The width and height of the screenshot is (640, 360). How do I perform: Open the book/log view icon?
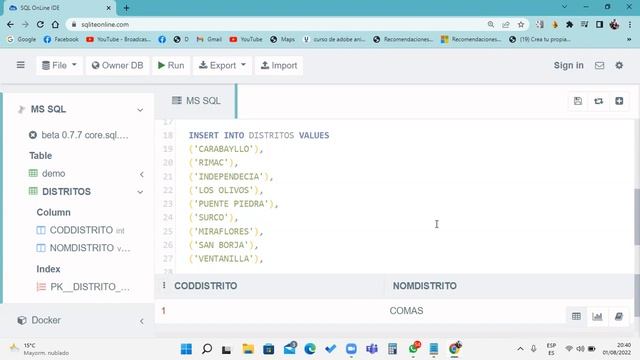pos(619,316)
